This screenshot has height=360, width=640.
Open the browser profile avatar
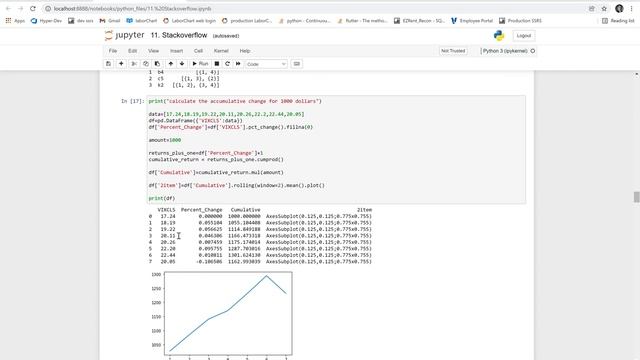(x=619, y=9)
